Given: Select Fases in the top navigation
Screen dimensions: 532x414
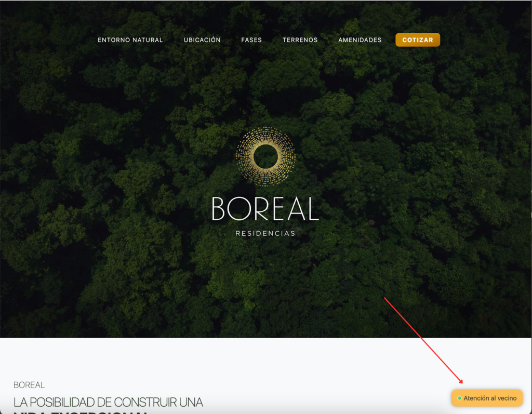Looking at the screenshot, I should 251,40.
